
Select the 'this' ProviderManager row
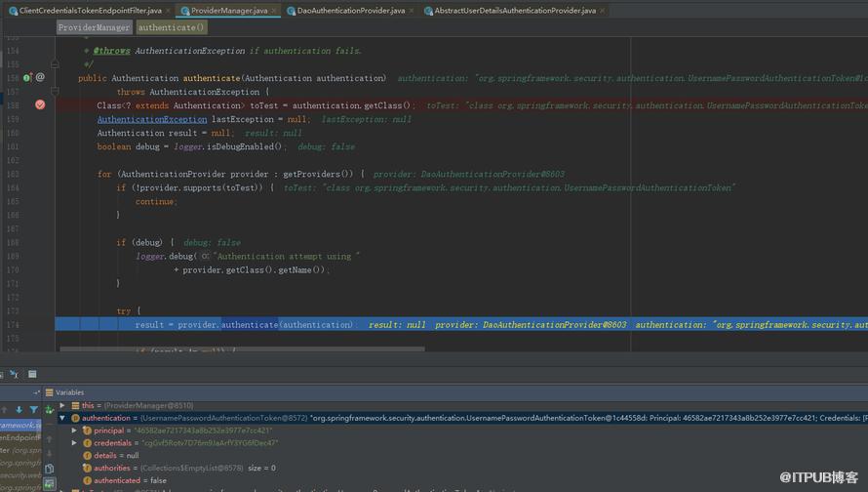click(462, 405)
